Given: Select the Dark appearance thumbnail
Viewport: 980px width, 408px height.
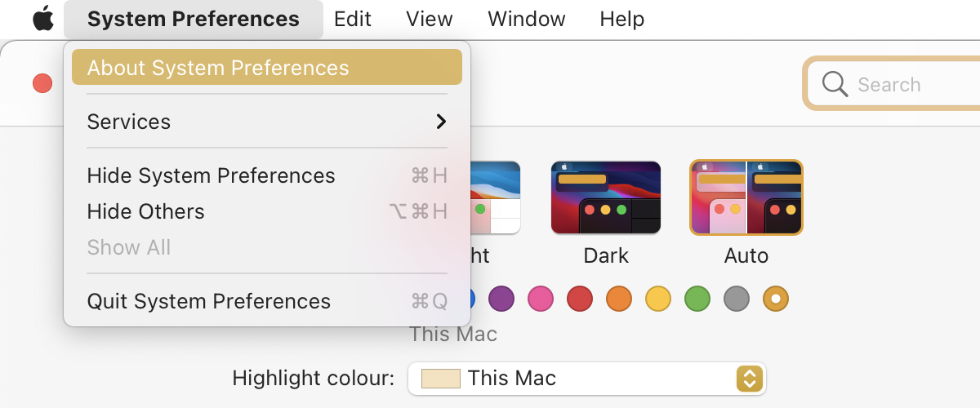Looking at the screenshot, I should point(606,197).
